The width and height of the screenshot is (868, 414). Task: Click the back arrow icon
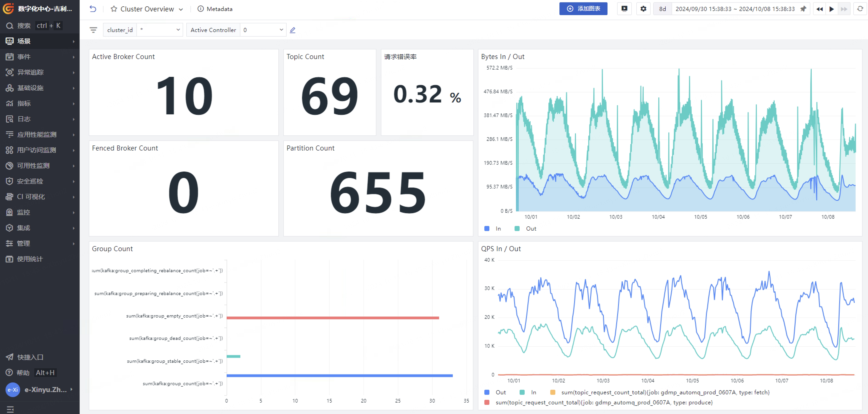(x=93, y=9)
